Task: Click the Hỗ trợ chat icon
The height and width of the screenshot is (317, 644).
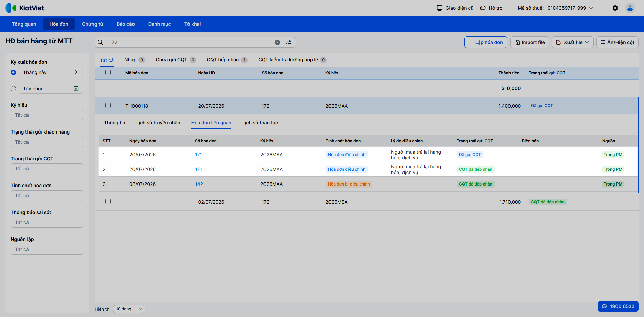Action: (483, 8)
